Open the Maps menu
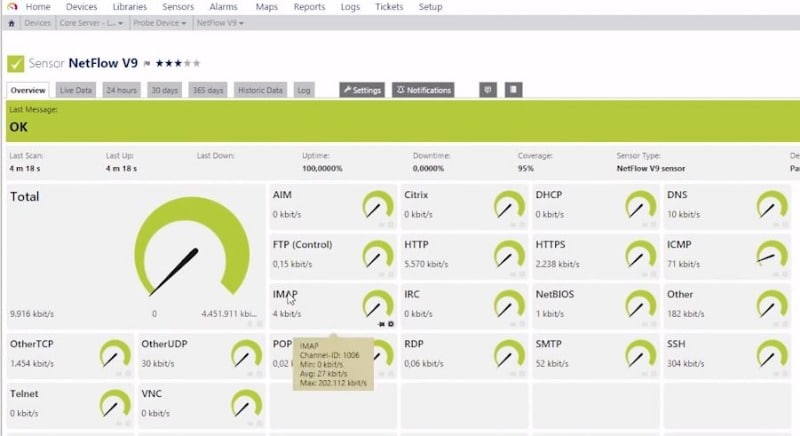The width and height of the screenshot is (800, 436). coord(267,7)
